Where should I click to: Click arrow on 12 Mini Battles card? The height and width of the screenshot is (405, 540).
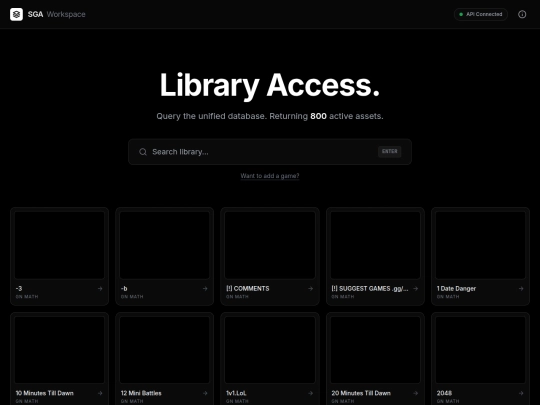coord(205,393)
